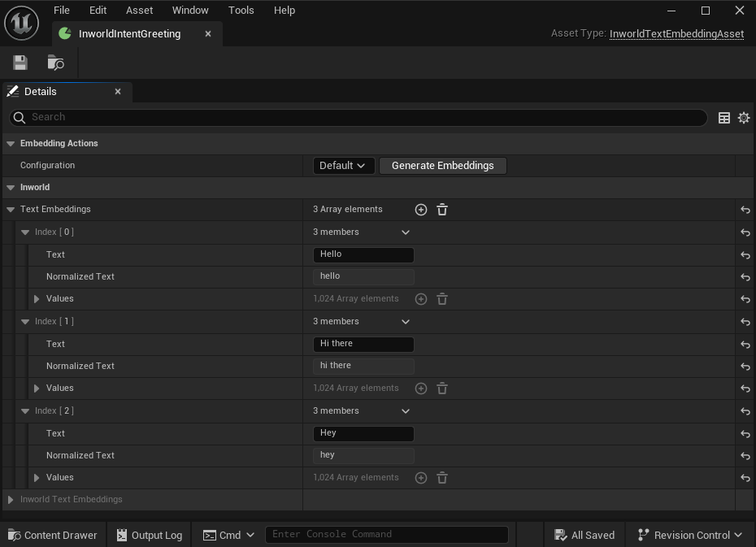Add element to Index 2 Values array
The height and width of the screenshot is (547, 756).
tap(421, 478)
